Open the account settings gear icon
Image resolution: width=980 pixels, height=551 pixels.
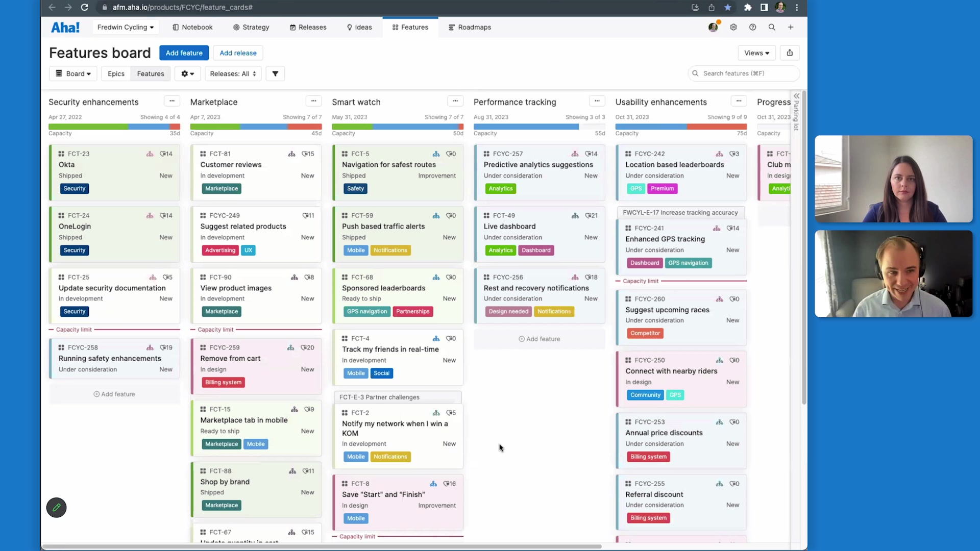click(733, 28)
